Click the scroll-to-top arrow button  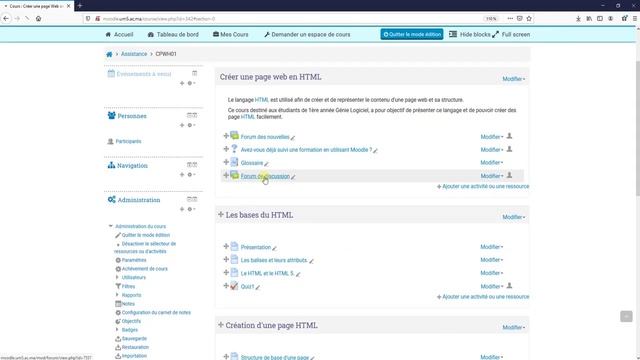point(626,316)
